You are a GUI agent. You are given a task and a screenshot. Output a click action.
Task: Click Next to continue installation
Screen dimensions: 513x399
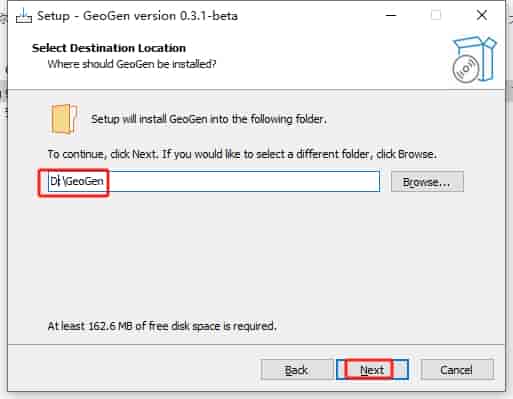(372, 369)
